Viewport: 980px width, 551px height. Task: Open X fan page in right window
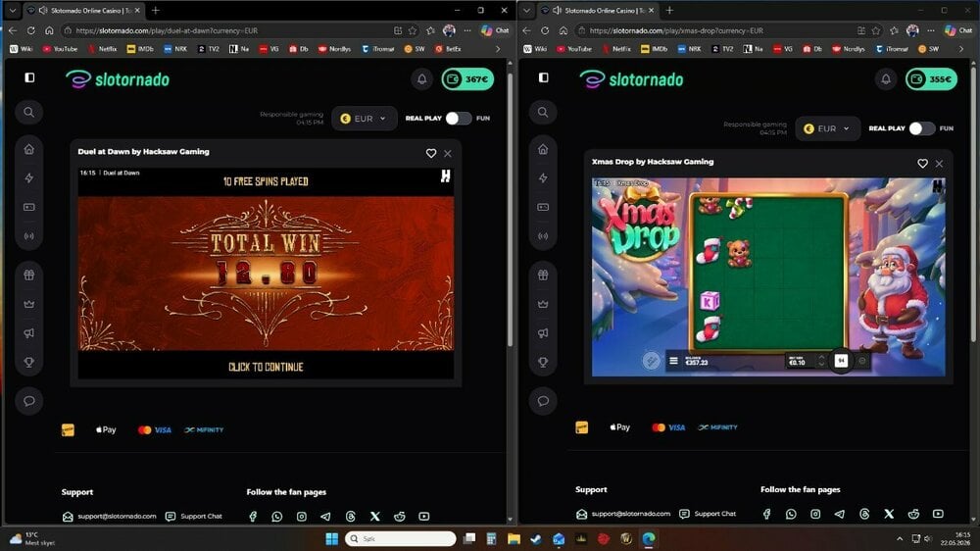pos(889,514)
